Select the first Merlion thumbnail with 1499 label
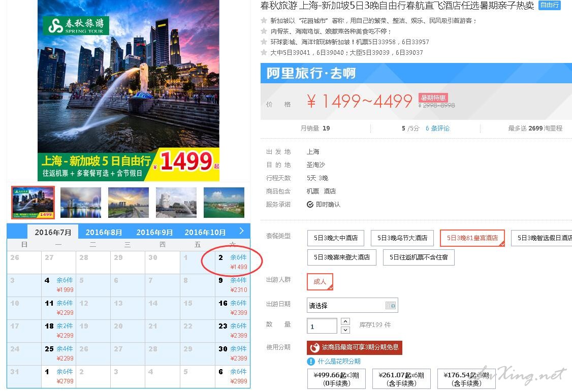Viewport: 572px width, 392px height. point(33,203)
